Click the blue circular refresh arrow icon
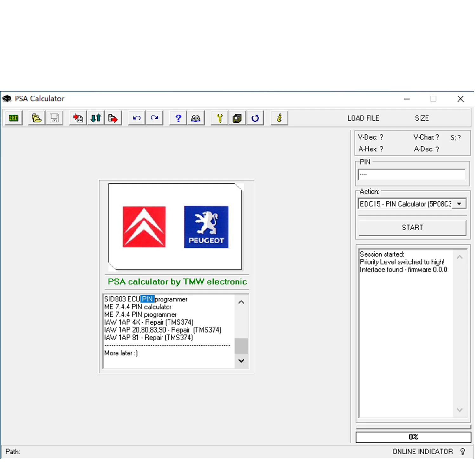The image size is (476, 476). [x=255, y=118]
